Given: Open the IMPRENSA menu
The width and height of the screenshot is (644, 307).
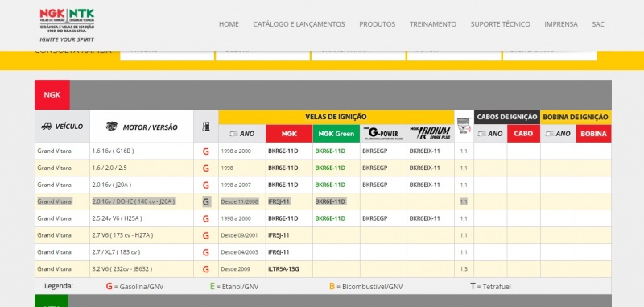Looking at the screenshot, I should [561, 24].
